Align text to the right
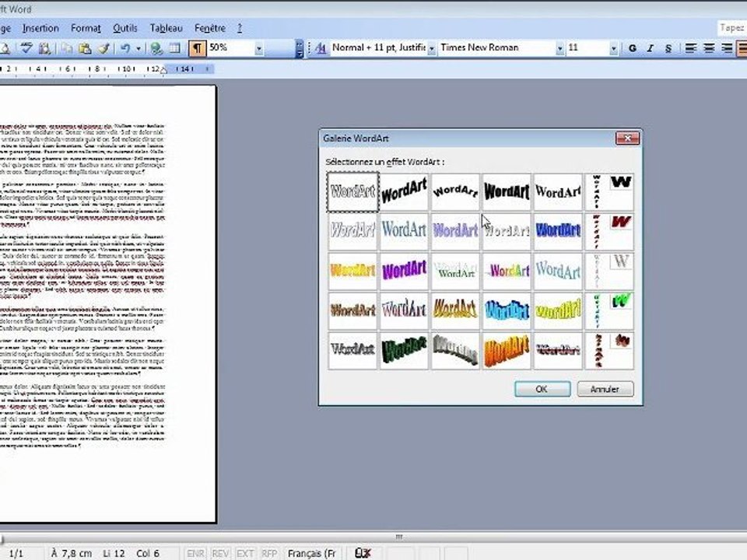This screenshot has width=747, height=560. coord(727,48)
